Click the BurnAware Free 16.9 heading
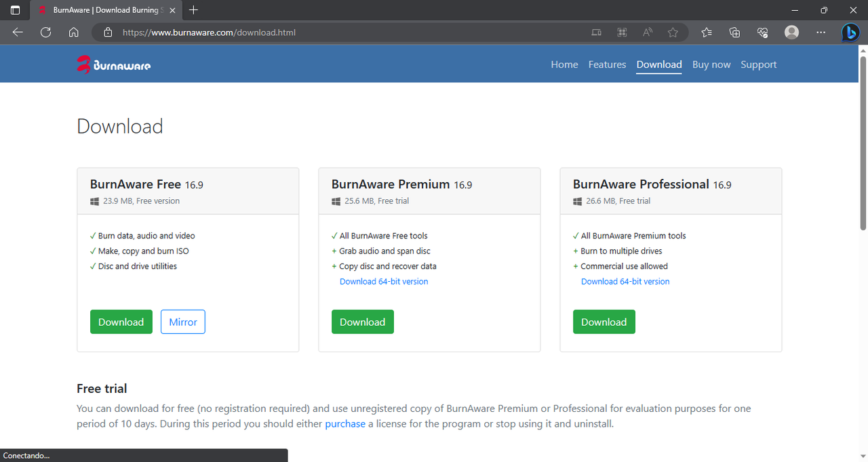 click(146, 184)
